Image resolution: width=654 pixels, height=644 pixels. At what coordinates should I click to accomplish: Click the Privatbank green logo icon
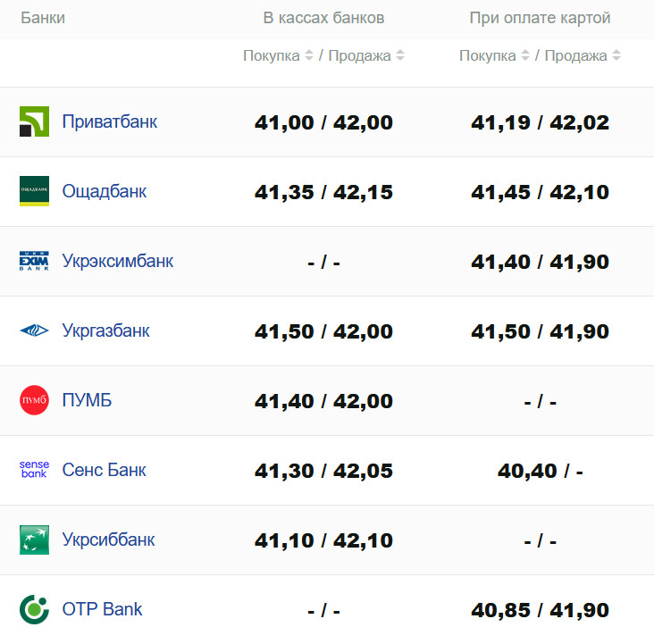click(34, 121)
